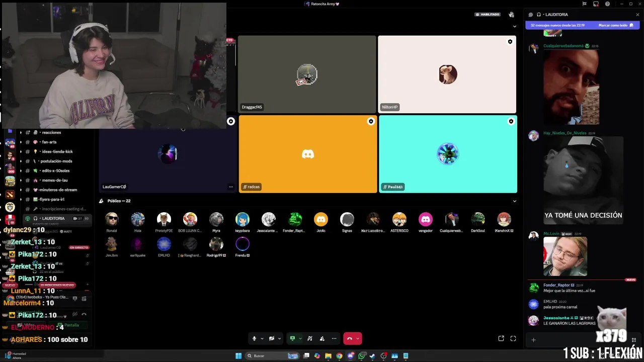
Task: Open disconnect options dropdown arrow
Action: click(358, 338)
